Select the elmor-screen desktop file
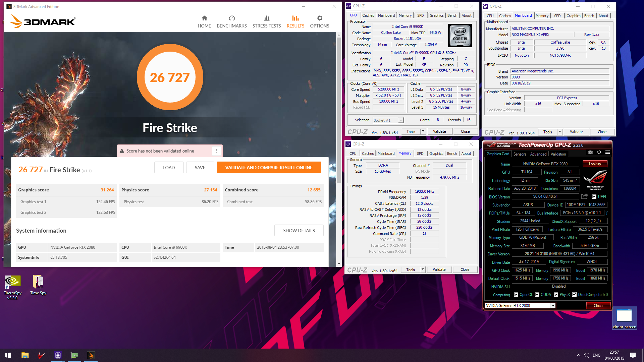Viewport: 644px width, 362px height. pyautogui.click(x=624, y=318)
